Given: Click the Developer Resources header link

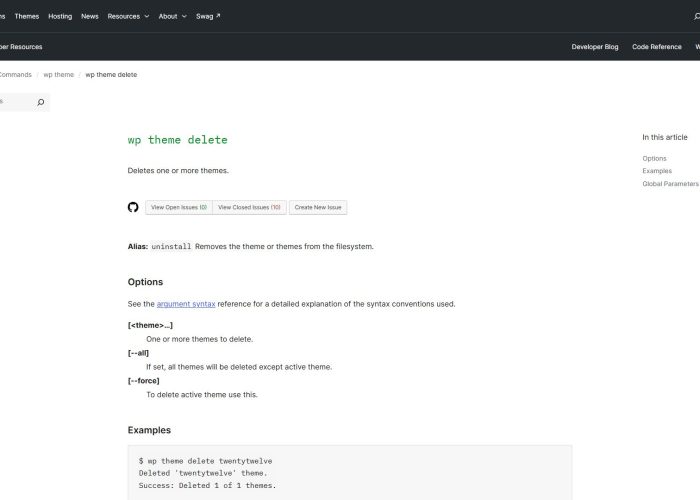Looking at the screenshot, I should point(21,47).
